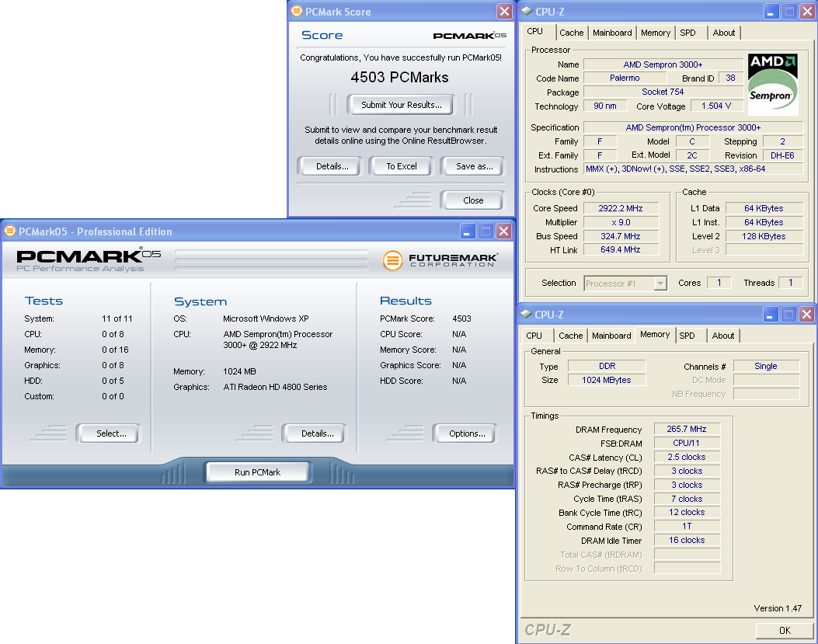Click the Technology 90 nm value
This screenshot has width=818, height=644.
pos(605,106)
